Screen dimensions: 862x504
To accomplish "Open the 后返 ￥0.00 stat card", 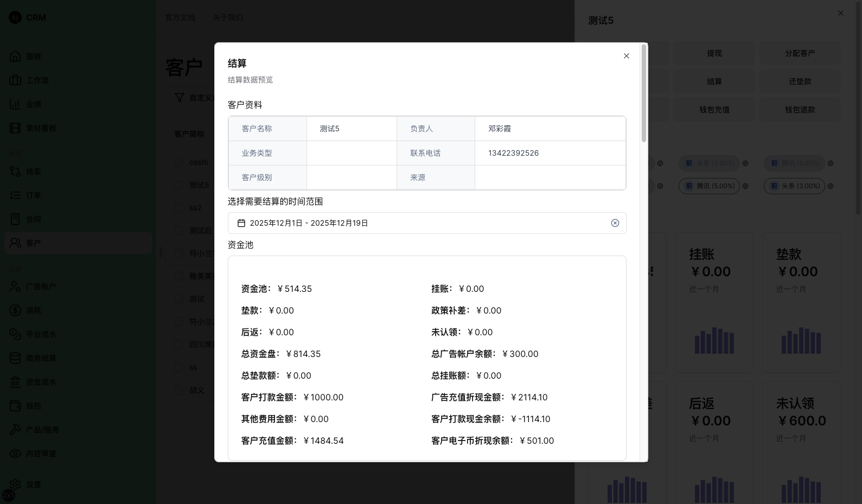I will coord(714,442).
